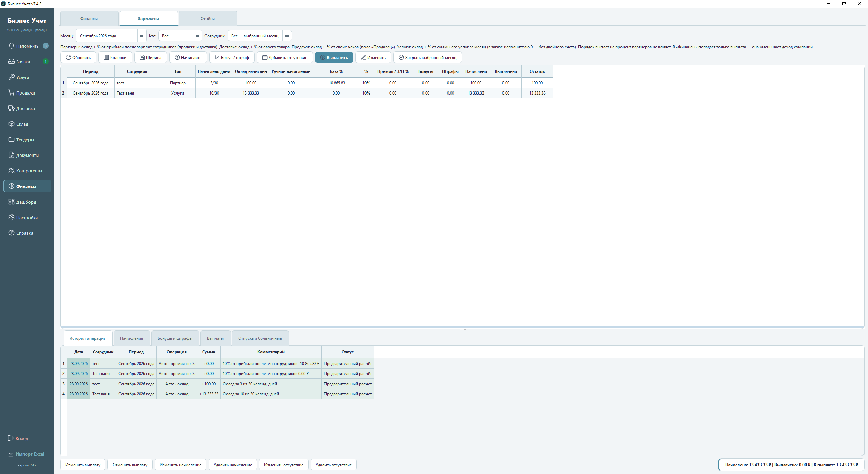Open the Бонусы и штрафы tab
This screenshot has width=868, height=474.
(x=175, y=338)
